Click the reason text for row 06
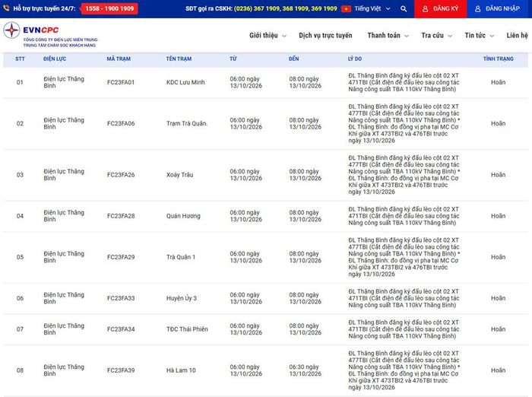 coord(404,298)
